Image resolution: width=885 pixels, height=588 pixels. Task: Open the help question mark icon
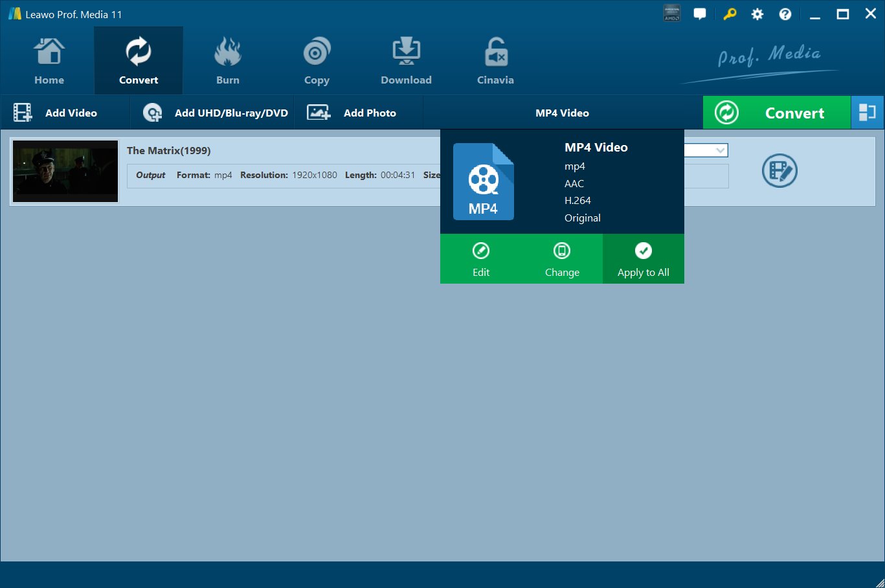[x=785, y=14]
